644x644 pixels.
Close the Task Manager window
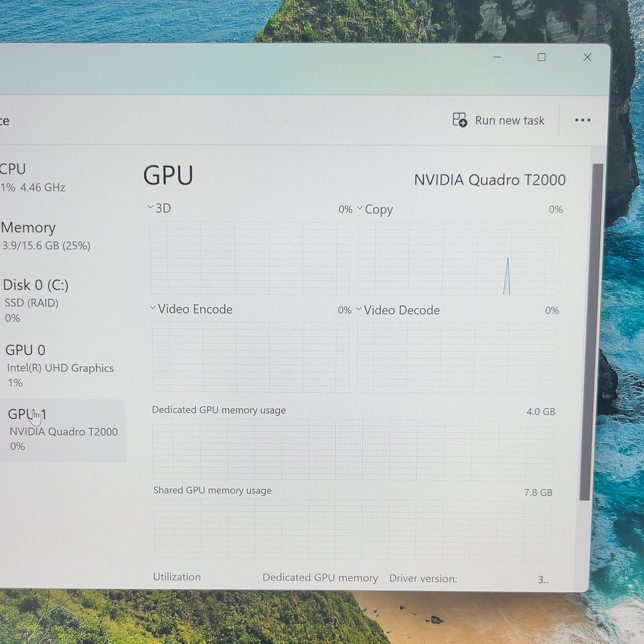[587, 57]
